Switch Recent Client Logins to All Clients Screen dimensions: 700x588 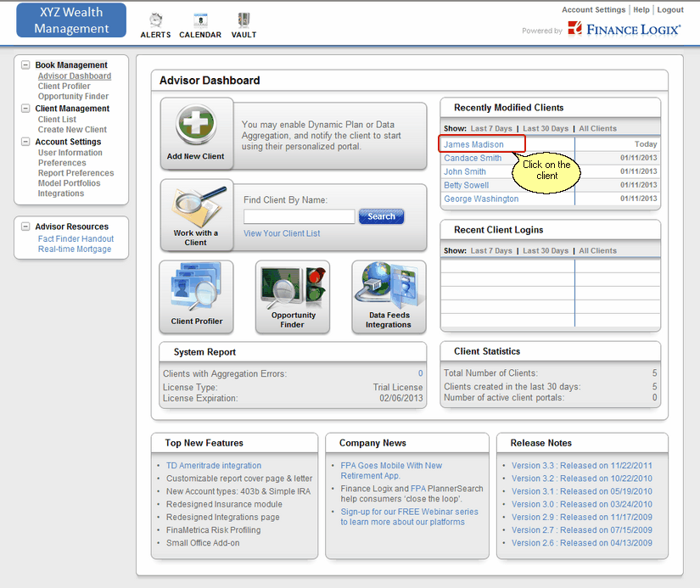tap(597, 250)
